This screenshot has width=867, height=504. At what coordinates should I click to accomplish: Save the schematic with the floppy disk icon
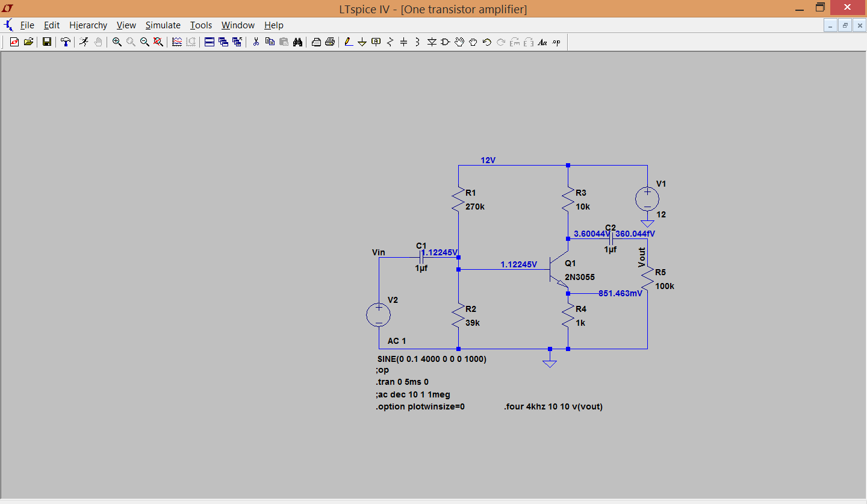pyautogui.click(x=46, y=42)
